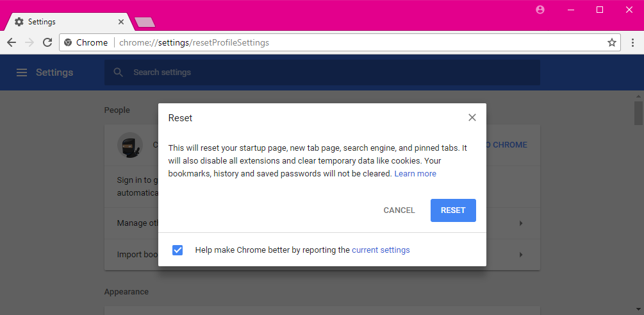This screenshot has width=644, height=315.
Task: Click the CANCEL button
Action: pos(399,210)
